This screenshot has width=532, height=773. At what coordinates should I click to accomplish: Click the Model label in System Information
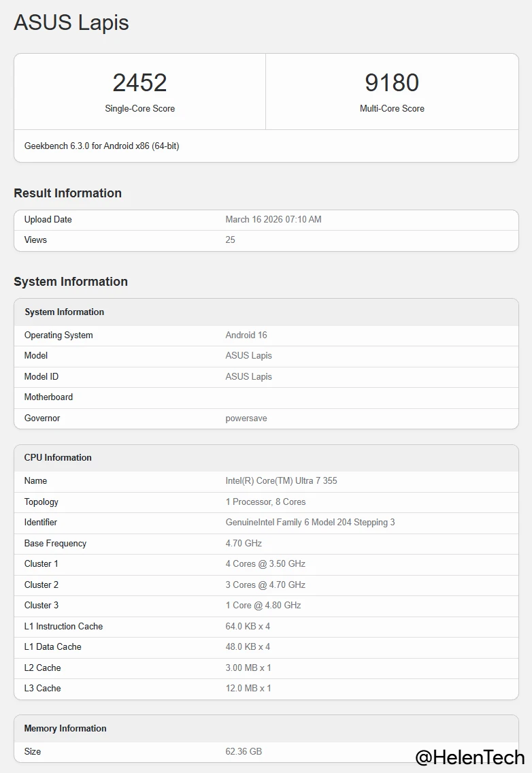(36, 356)
